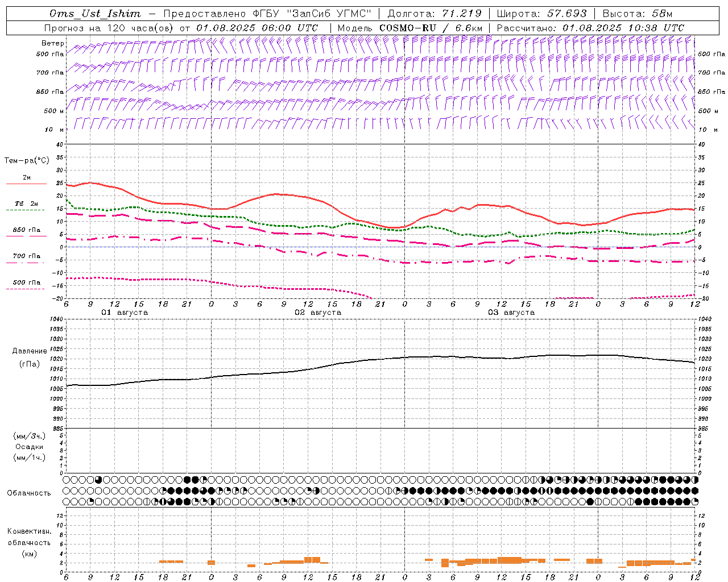Click the Td 2м dew point legend label

coord(27,203)
